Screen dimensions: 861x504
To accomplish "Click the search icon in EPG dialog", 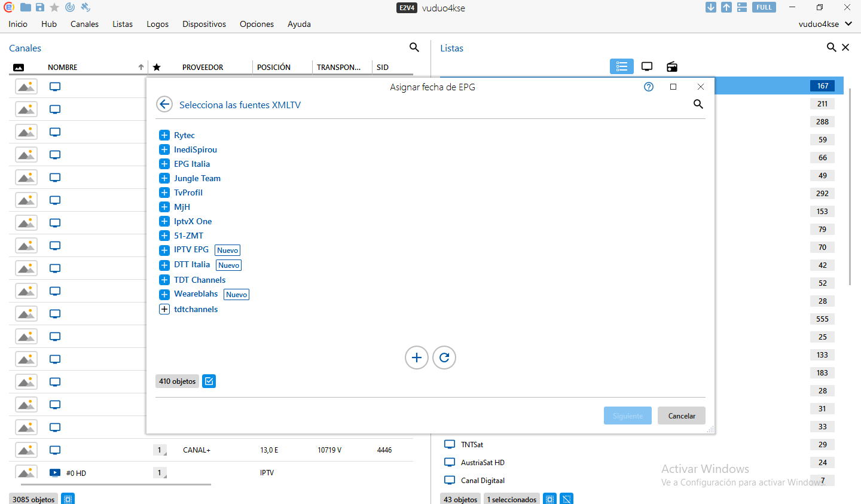I will 698,104.
